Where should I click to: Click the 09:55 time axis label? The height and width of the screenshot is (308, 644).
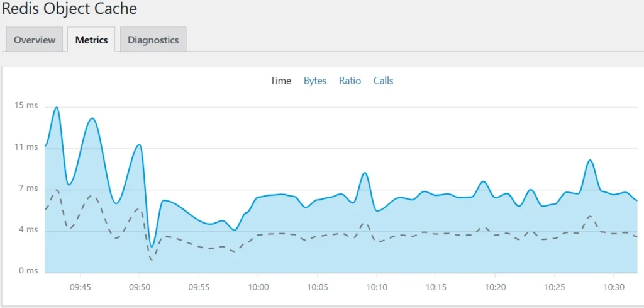[x=199, y=287]
